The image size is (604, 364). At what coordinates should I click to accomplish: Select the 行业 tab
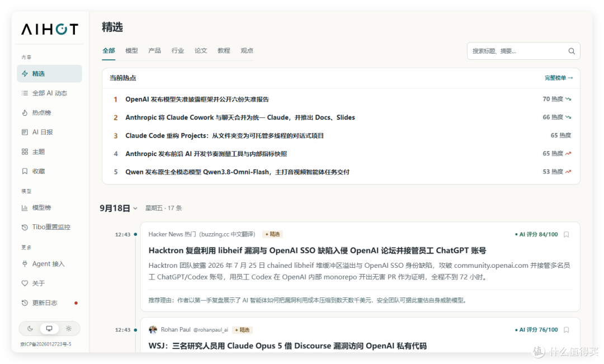tap(178, 51)
